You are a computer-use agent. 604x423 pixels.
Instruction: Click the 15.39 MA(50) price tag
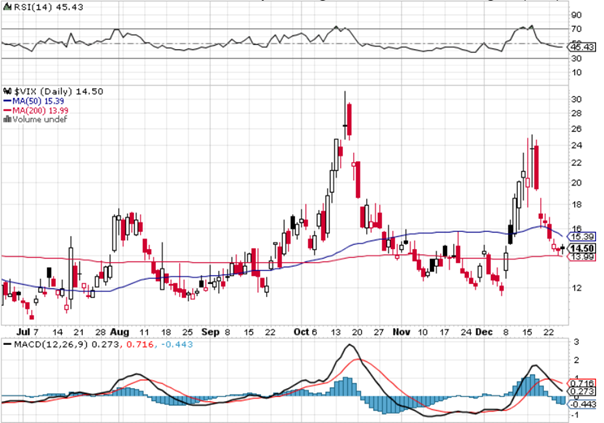click(583, 235)
